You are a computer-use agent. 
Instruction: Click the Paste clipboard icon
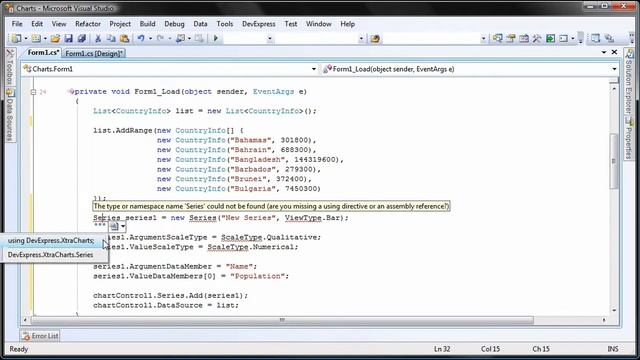pos(124,38)
